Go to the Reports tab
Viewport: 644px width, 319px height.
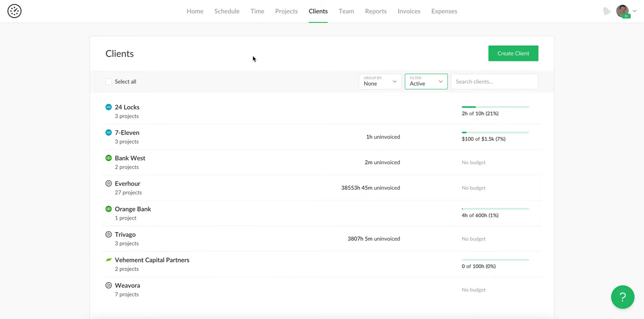pyautogui.click(x=376, y=11)
